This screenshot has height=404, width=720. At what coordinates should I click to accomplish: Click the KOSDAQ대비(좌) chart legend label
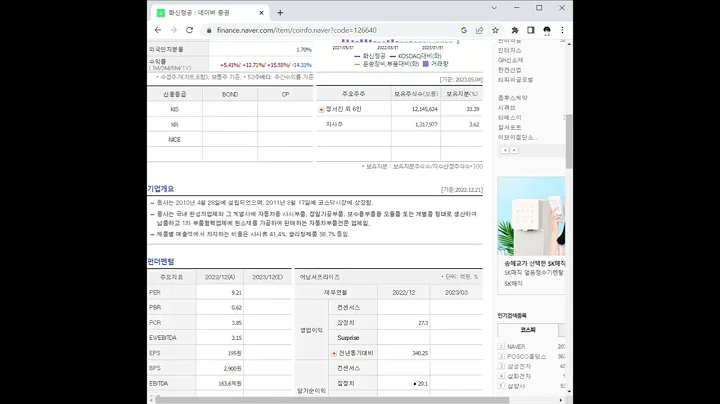point(419,56)
